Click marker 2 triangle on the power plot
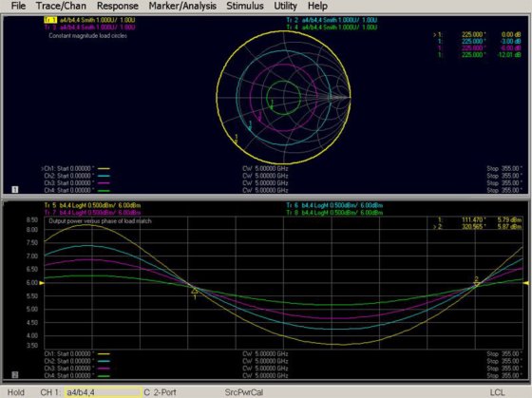Screen dimensions: 532x398 coord(476,284)
